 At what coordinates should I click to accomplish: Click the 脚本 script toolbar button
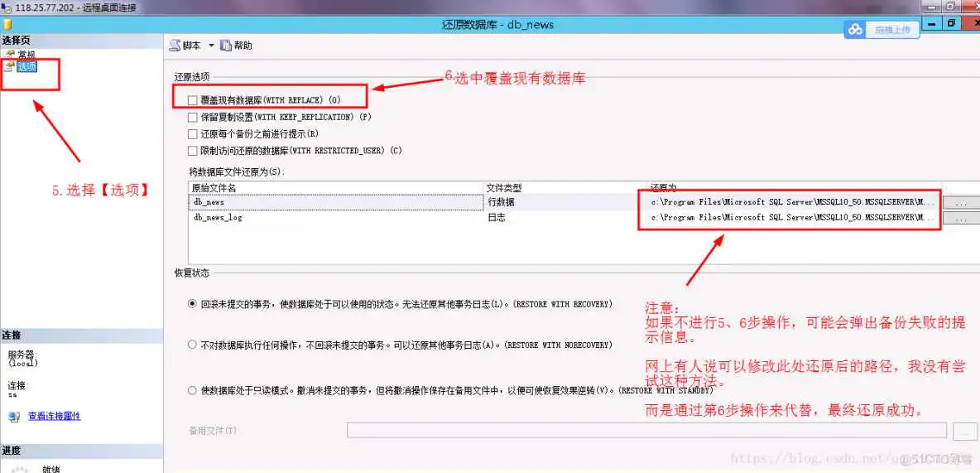point(186,46)
